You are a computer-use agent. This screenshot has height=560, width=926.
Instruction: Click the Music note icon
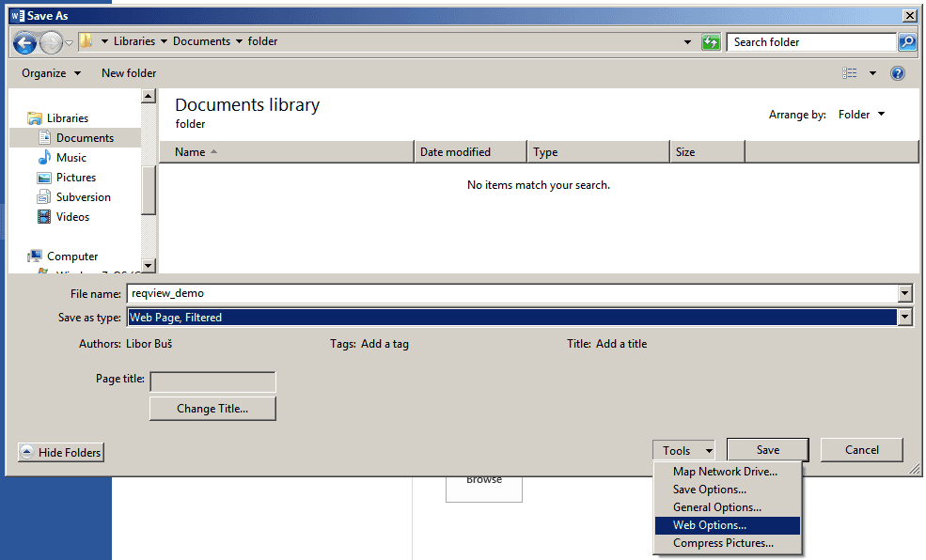44,158
